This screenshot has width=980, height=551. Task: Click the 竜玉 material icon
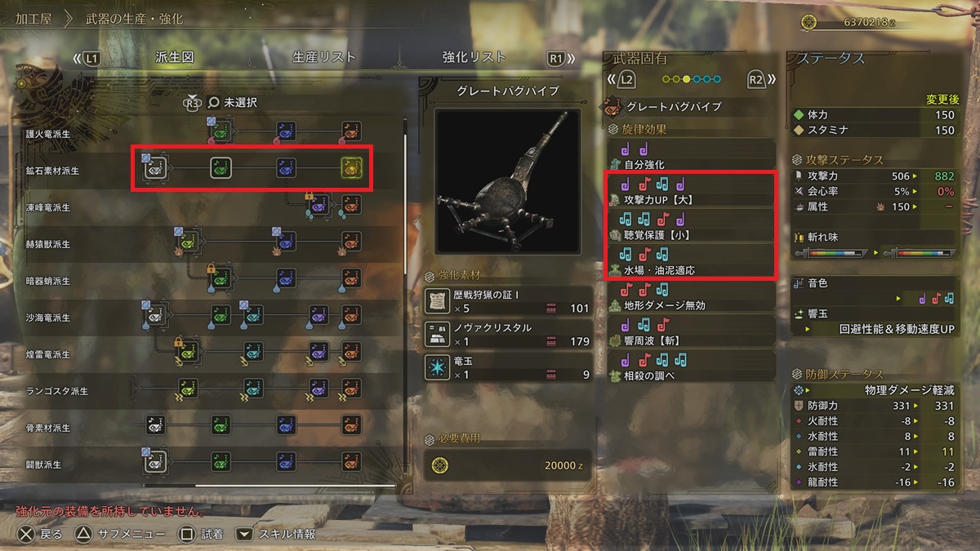point(439,367)
